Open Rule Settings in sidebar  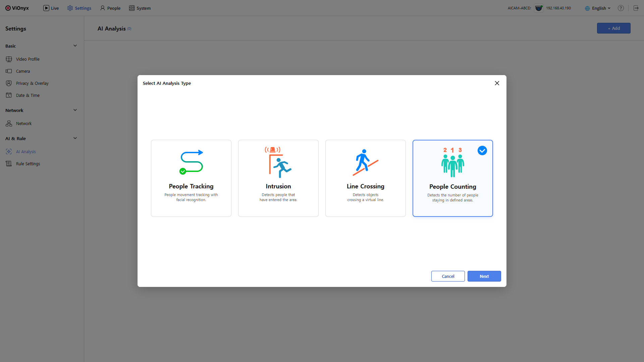click(x=28, y=164)
